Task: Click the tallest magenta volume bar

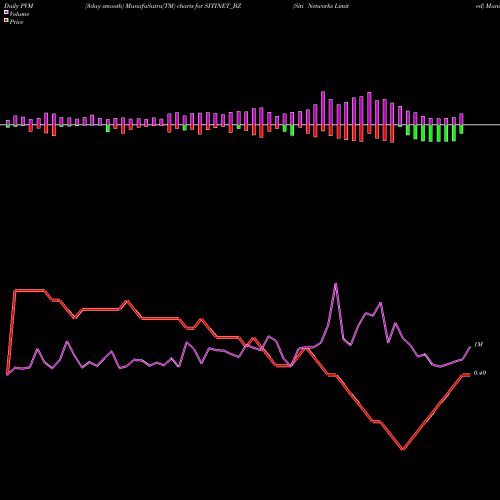Action: [323, 108]
